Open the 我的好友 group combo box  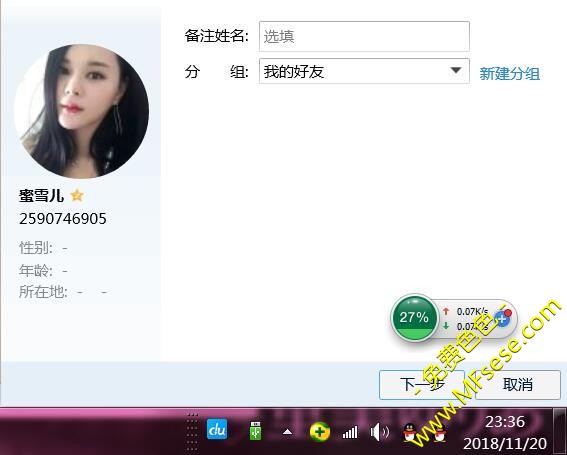point(364,71)
